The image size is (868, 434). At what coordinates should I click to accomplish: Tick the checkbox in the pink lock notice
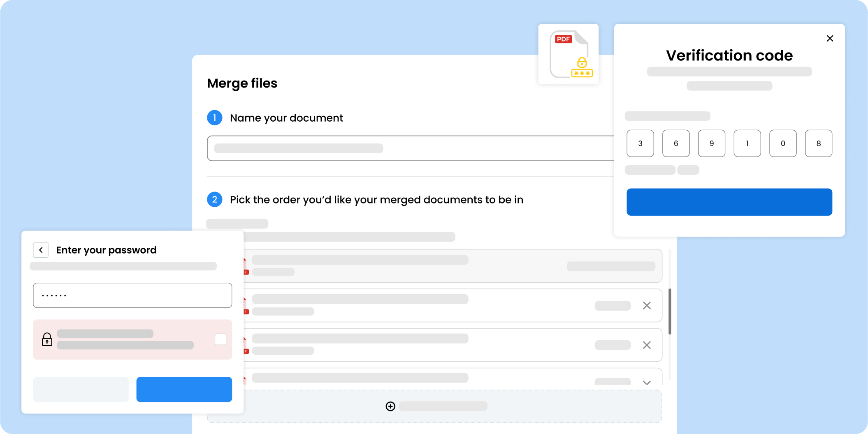click(220, 339)
